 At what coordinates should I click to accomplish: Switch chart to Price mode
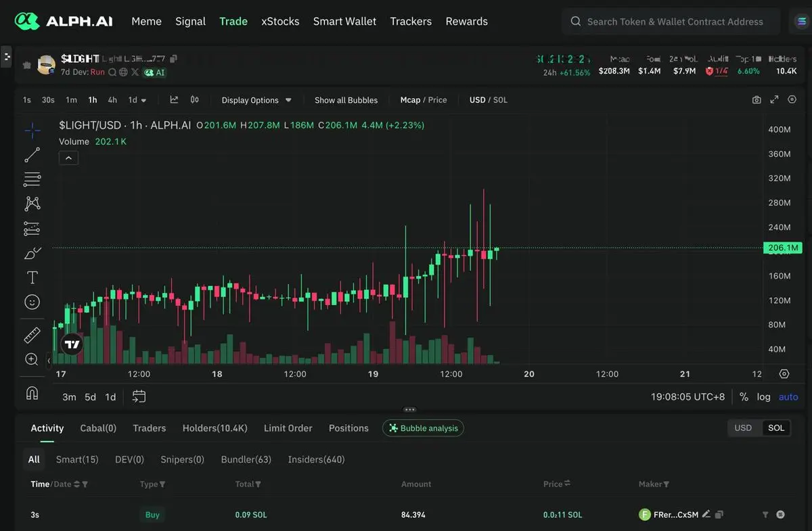438,100
